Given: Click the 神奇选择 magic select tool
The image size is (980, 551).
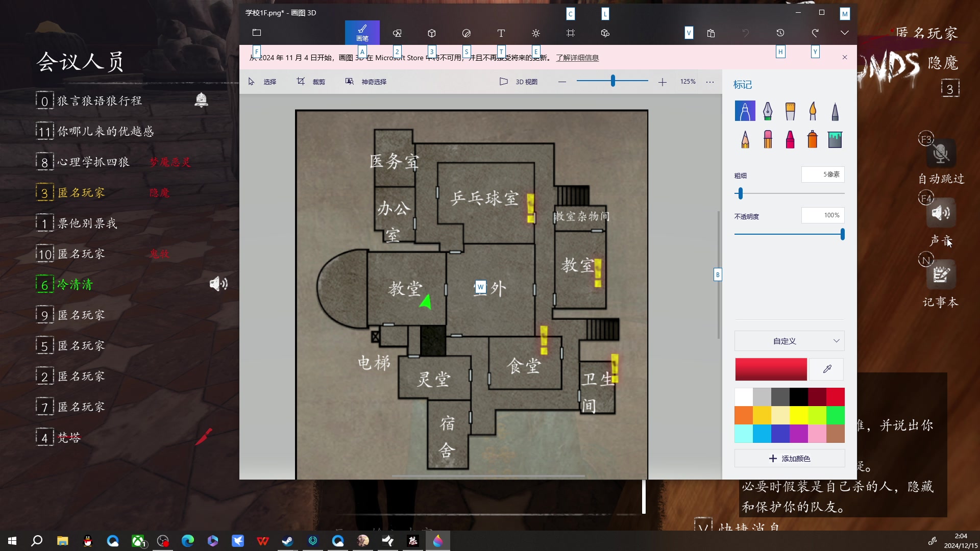Looking at the screenshot, I should pyautogui.click(x=366, y=82).
